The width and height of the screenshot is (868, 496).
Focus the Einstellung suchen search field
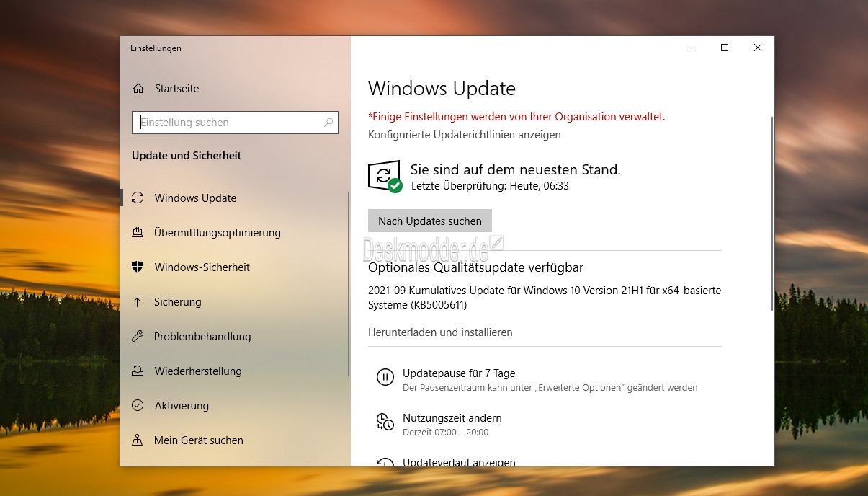[x=235, y=123]
